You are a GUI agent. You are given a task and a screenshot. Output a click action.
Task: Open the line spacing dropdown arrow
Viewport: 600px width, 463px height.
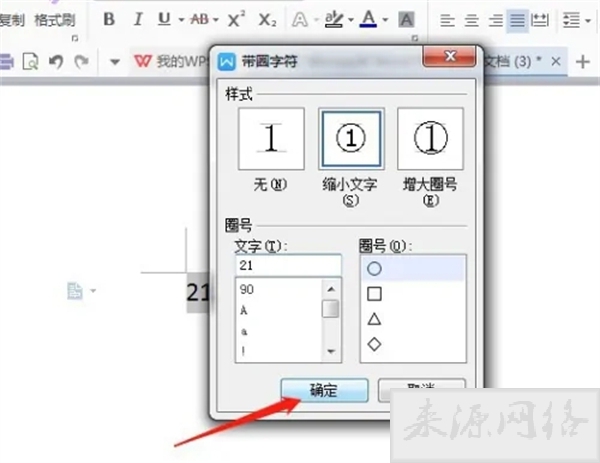[588, 20]
